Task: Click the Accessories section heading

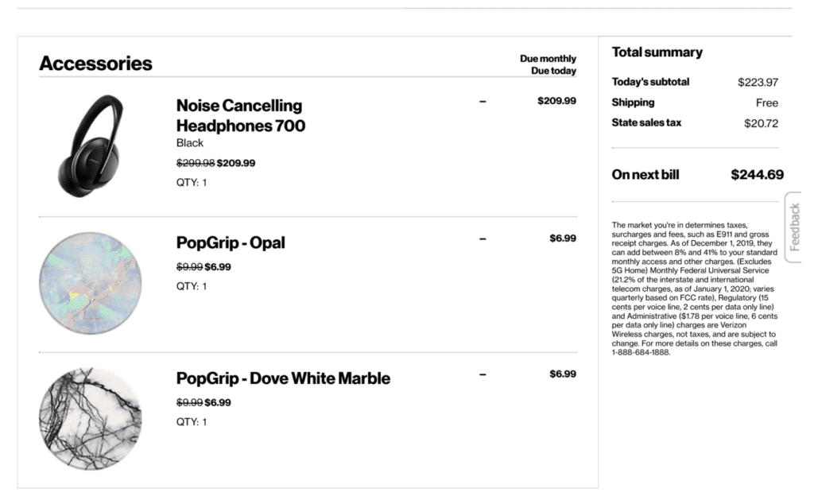Action: tap(95, 64)
